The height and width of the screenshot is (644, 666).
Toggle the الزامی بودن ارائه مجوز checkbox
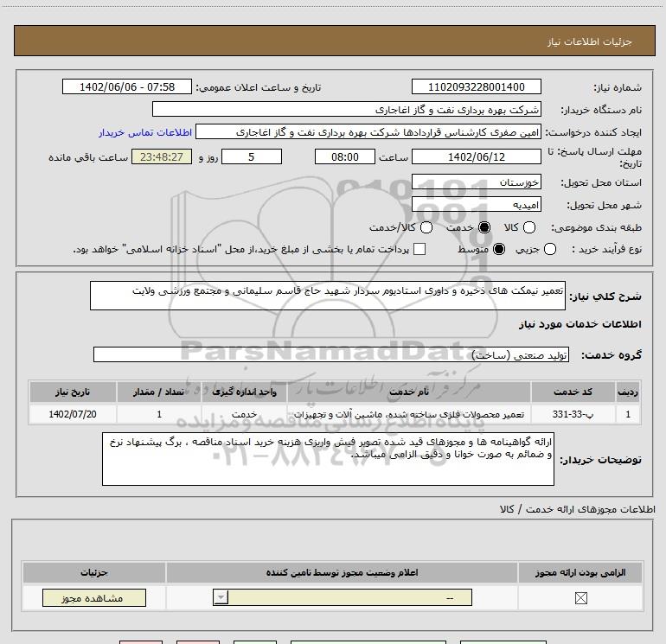tap(580, 598)
